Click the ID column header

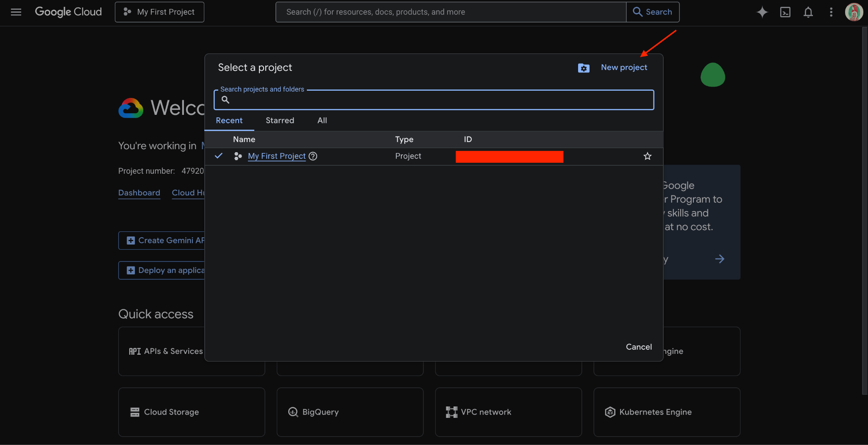(467, 139)
